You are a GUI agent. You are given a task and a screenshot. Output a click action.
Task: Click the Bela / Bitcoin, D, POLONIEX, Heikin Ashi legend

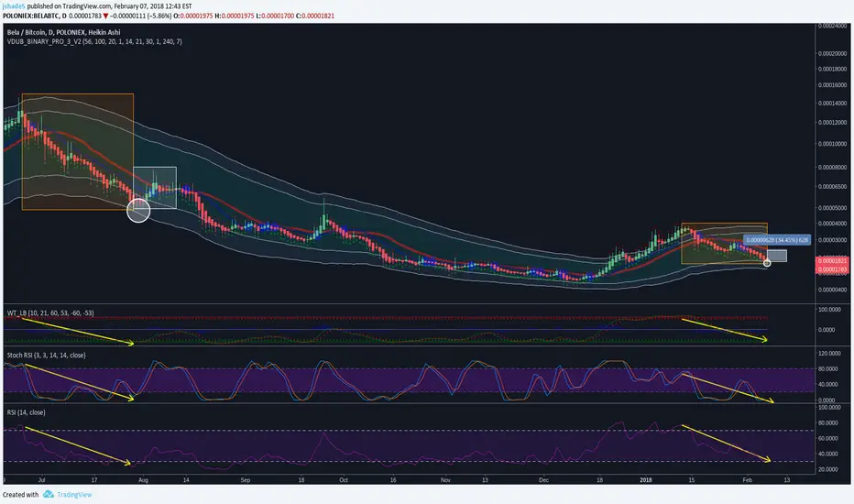pyautogui.click(x=64, y=32)
